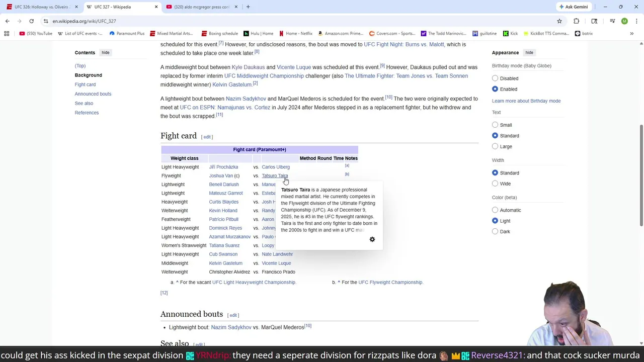This screenshot has width=644, height=362.
Task: Choose Dark color mode
Action: pos(495,232)
